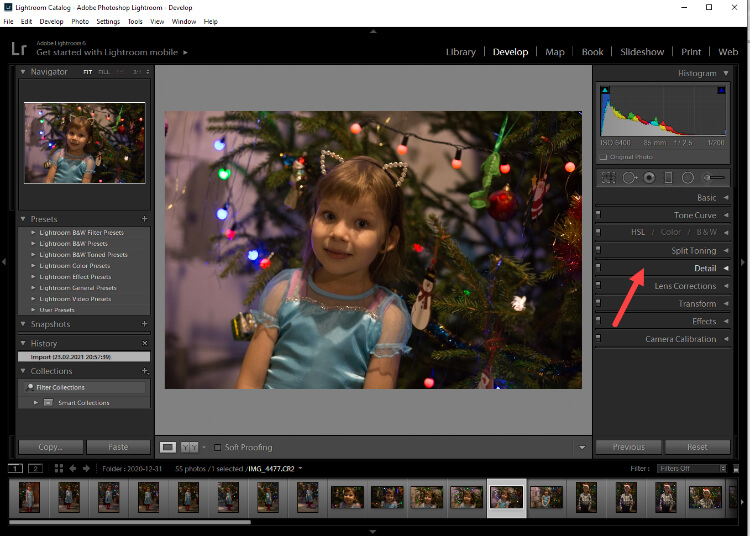The width and height of the screenshot is (750, 536).
Task: Click the Paste button
Action: point(118,447)
